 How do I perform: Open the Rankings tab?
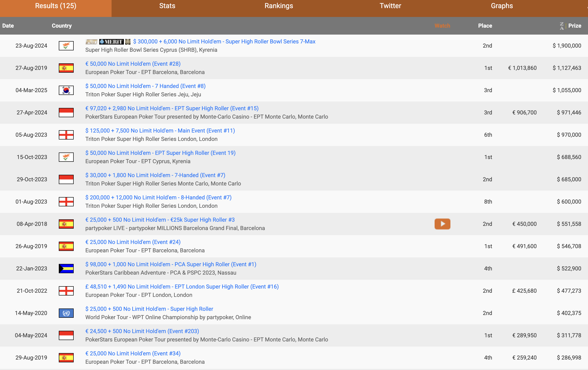[x=279, y=6]
